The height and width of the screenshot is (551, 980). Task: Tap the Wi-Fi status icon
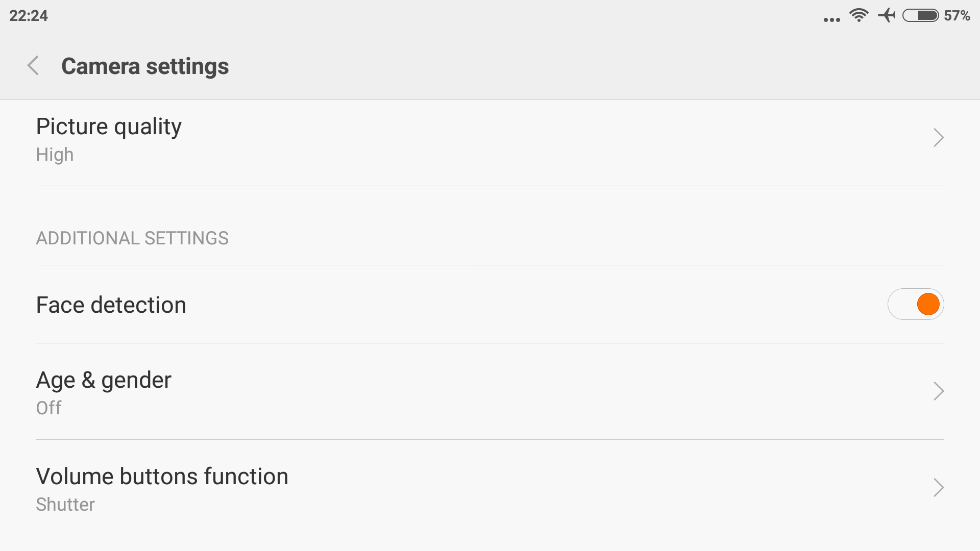[x=859, y=15]
